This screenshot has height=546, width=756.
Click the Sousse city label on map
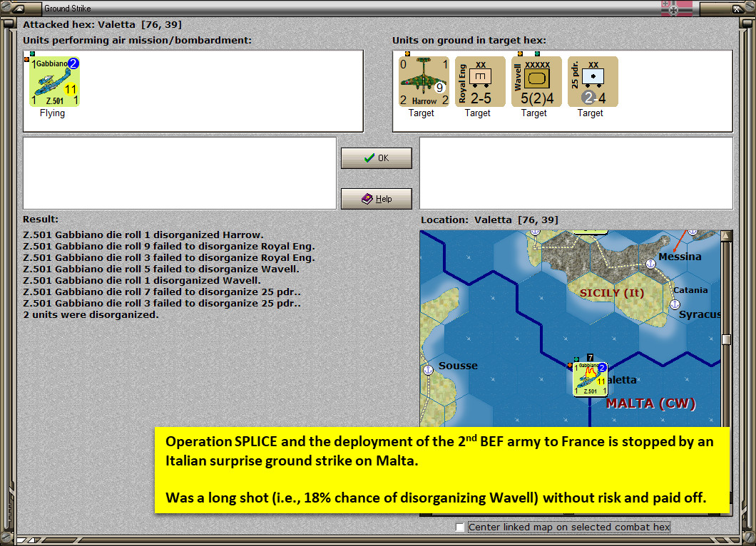click(458, 366)
